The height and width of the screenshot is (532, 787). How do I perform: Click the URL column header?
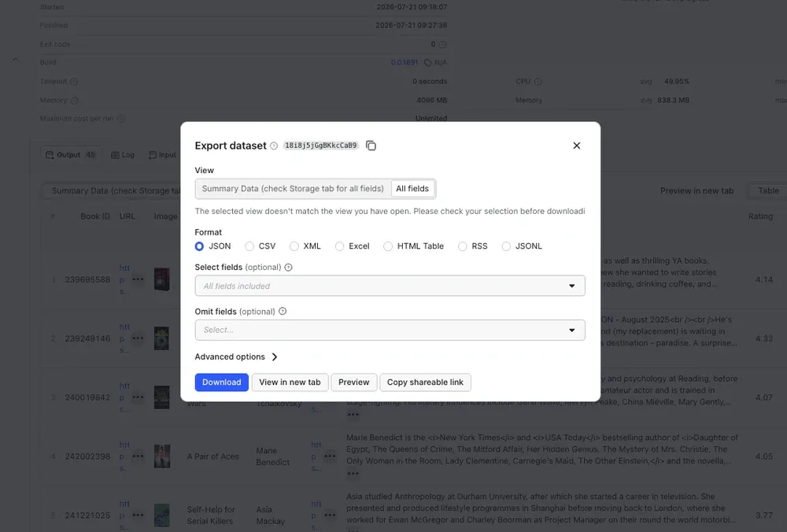click(x=127, y=216)
